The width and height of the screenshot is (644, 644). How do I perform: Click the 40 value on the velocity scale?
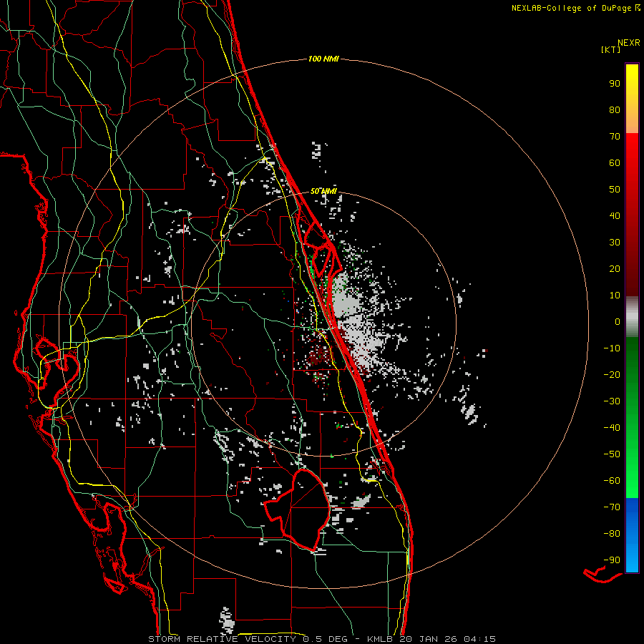pos(615,215)
